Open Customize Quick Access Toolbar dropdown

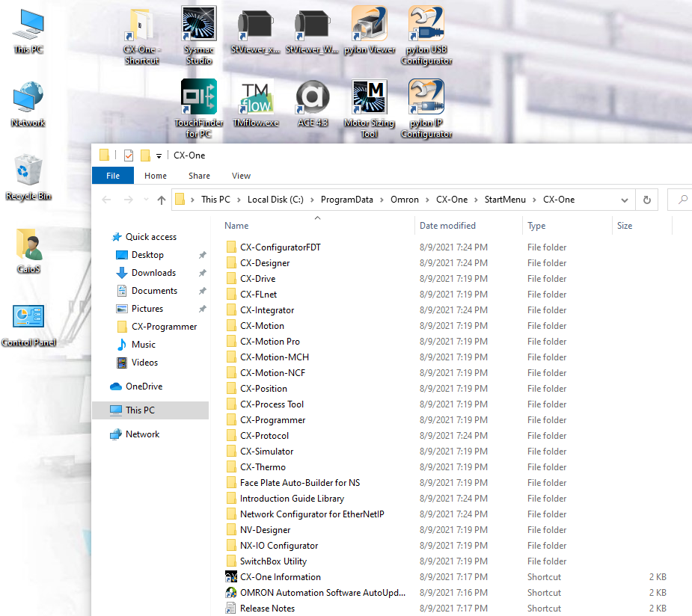(x=159, y=155)
